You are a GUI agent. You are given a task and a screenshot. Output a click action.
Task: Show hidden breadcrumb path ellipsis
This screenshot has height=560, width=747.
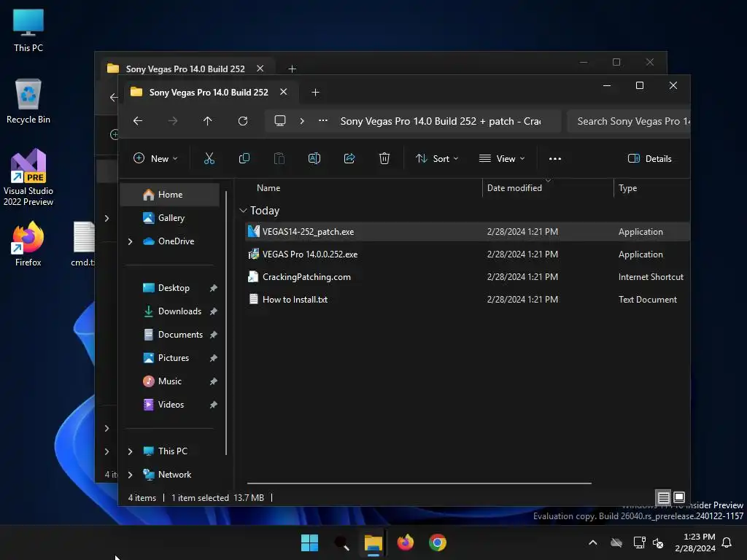pos(323,121)
